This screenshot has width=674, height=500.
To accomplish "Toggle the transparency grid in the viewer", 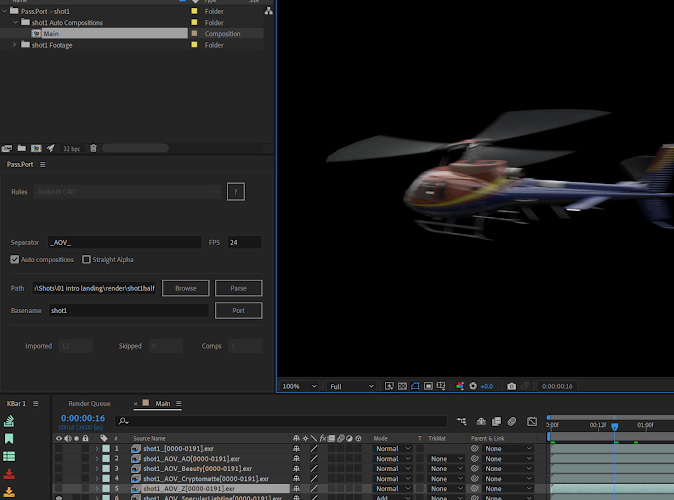I will (x=402, y=386).
